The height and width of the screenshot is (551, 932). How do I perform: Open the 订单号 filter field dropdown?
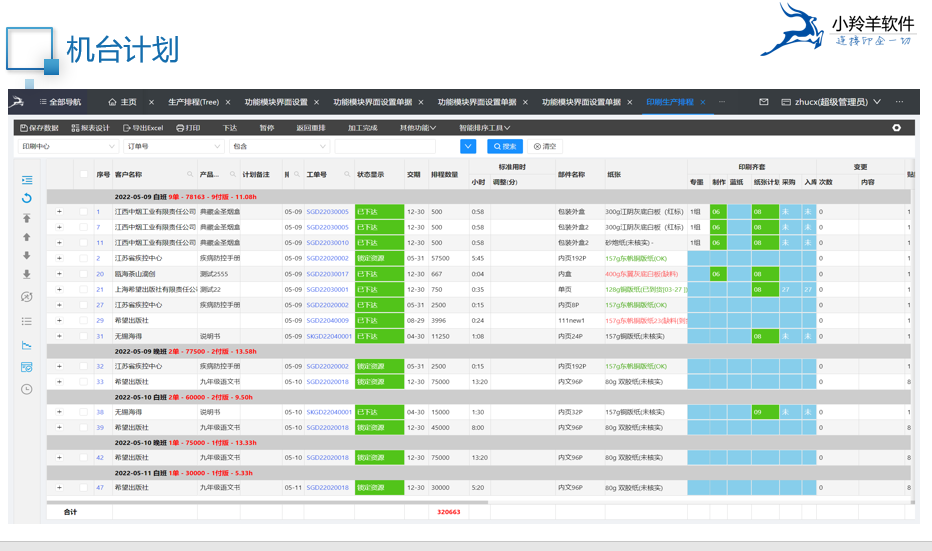174,146
